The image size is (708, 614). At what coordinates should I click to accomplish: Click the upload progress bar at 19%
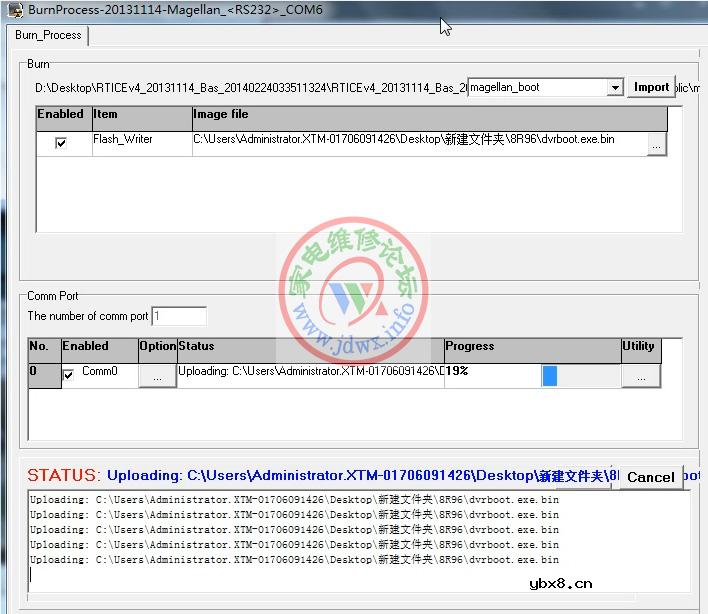pyautogui.click(x=580, y=375)
